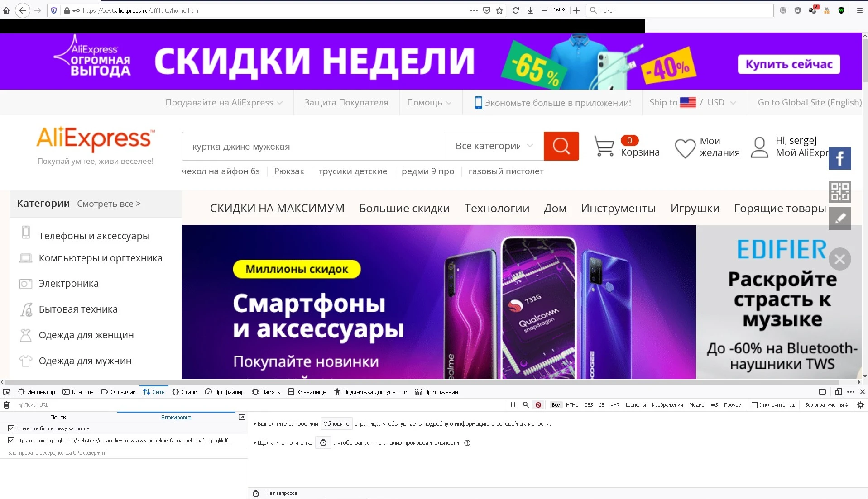The width and height of the screenshot is (868, 499).
Task: Open the shopping cart icon
Action: [604, 147]
